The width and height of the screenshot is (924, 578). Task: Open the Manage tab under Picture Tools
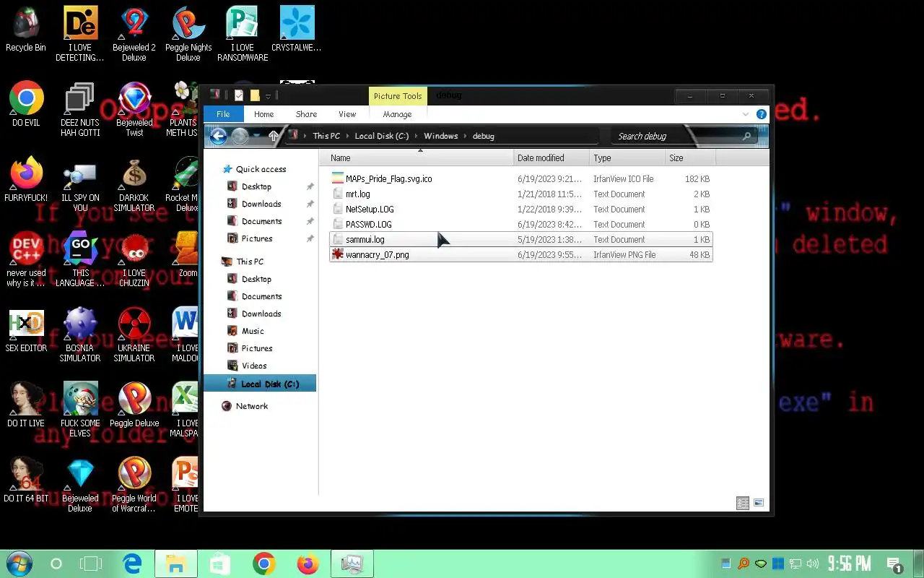[397, 114]
